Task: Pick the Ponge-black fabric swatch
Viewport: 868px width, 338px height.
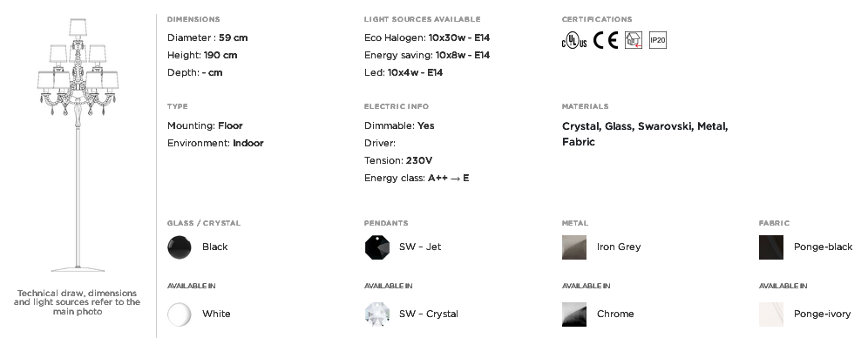Action: (771, 247)
